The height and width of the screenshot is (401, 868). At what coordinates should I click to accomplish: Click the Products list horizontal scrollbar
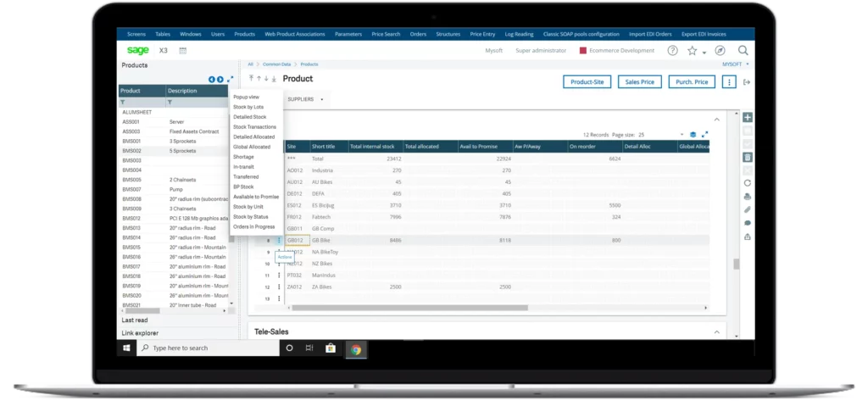[x=142, y=311]
